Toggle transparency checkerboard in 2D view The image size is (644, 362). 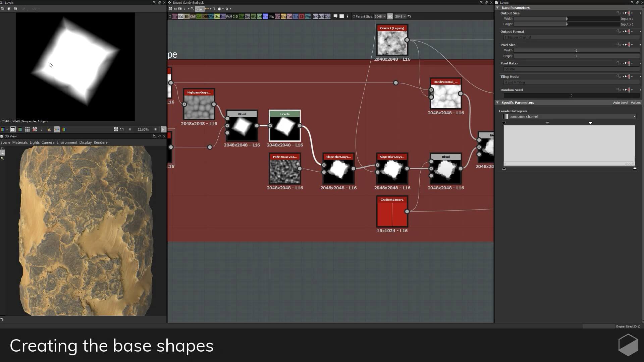tap(13, 129)
